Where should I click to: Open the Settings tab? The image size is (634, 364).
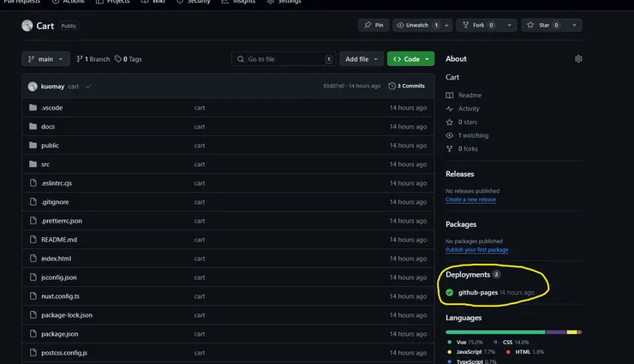pos(284,2)
